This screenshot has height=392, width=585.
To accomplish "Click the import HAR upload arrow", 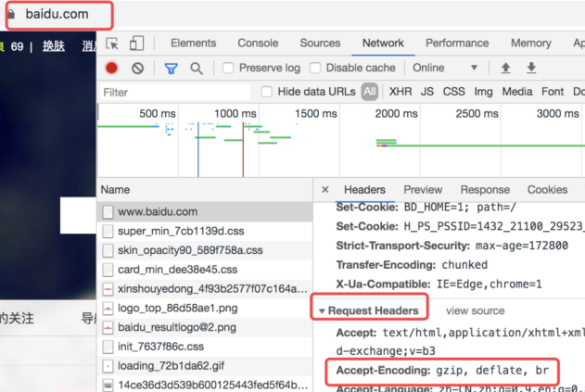I will click(505, 68).
